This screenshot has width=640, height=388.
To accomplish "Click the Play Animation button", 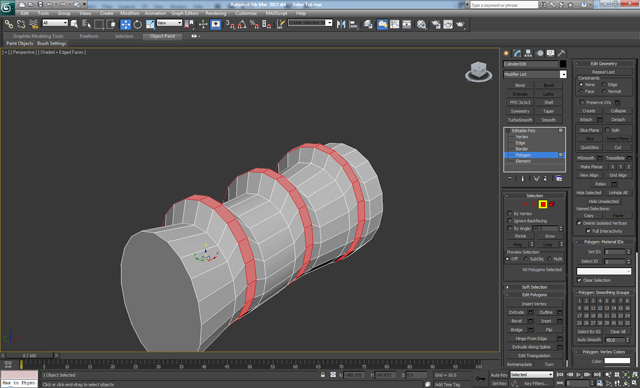I will 578,375.
